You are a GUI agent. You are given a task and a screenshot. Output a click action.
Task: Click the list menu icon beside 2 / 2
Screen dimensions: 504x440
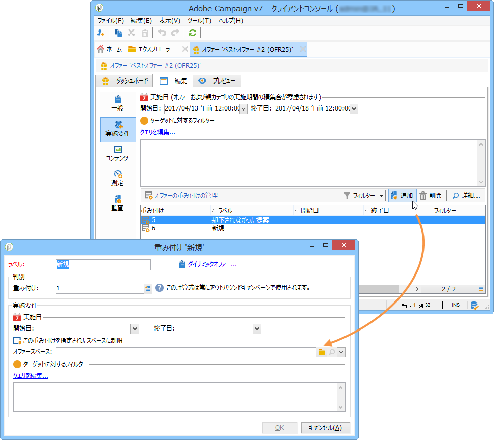[x=481, y=289]
